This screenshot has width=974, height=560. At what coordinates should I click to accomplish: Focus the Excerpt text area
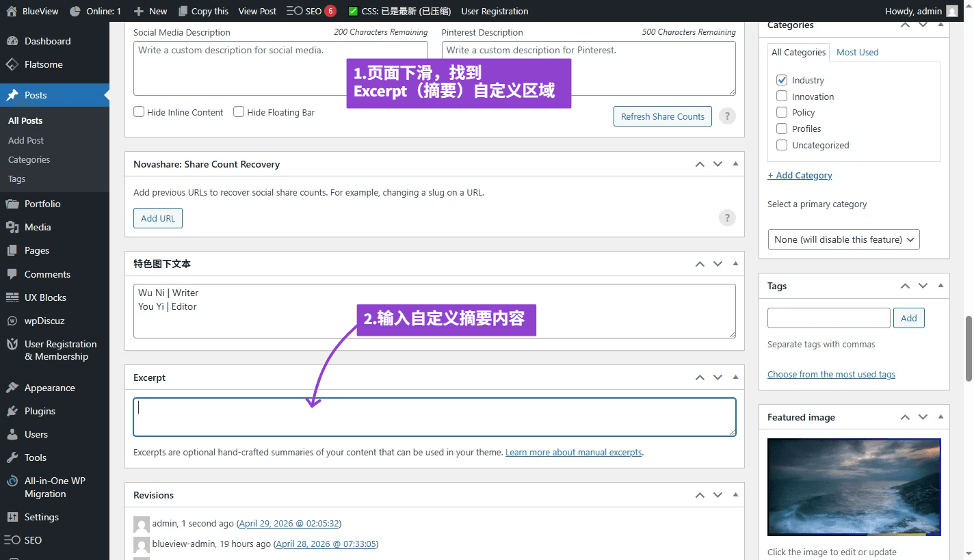(434, 417)
